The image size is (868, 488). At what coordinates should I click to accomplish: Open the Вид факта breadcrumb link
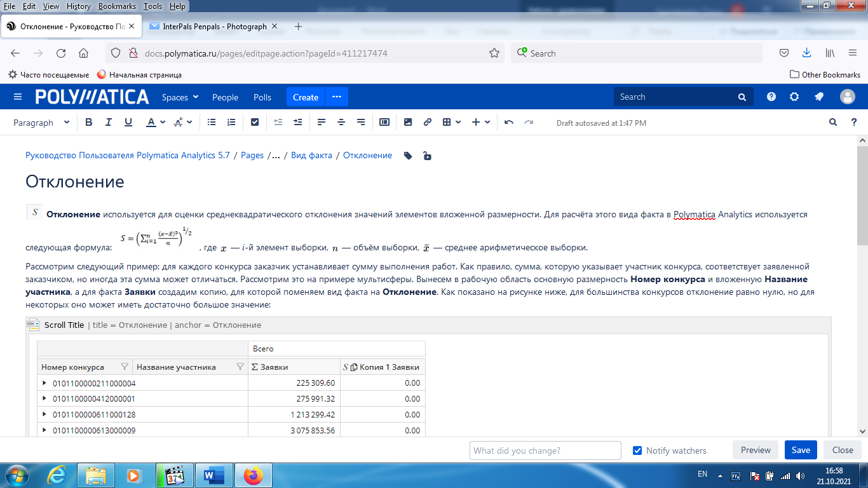[311, 156]
